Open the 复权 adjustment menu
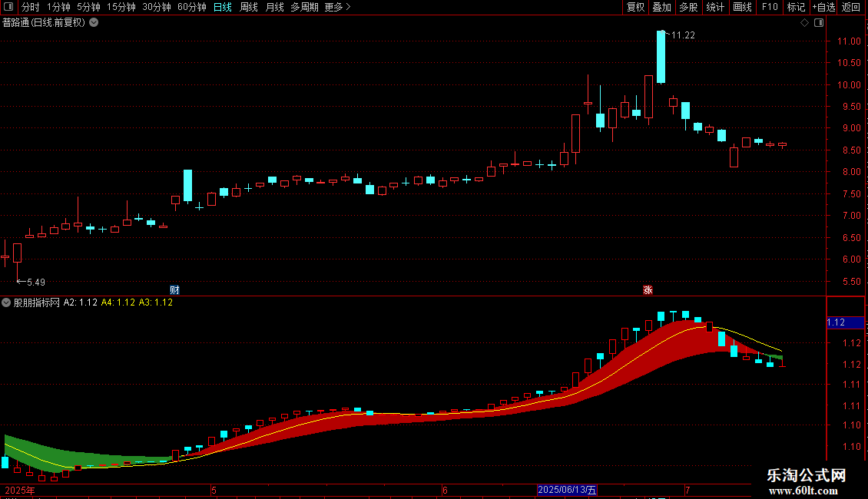 click(x=635, y=7)
